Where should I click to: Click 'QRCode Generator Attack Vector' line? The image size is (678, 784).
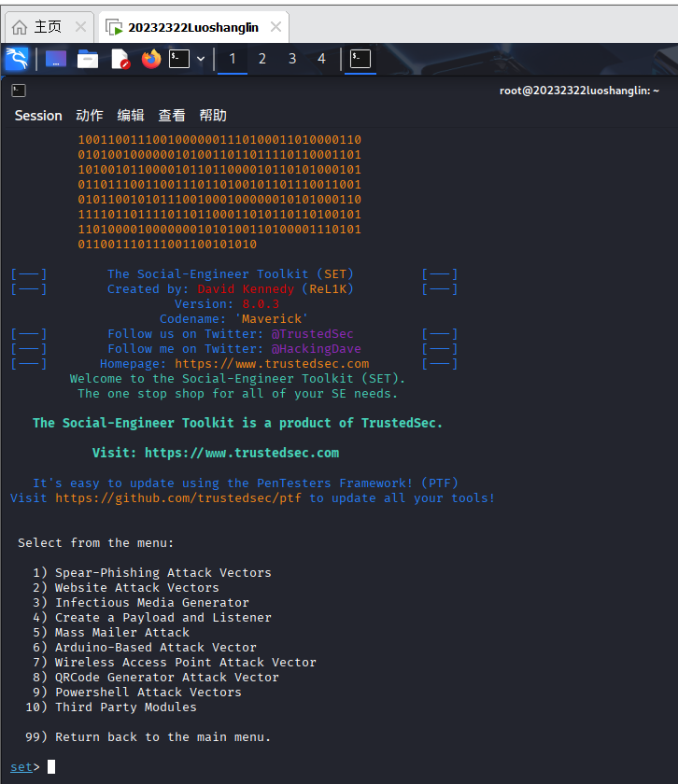(x=167, y=677)
